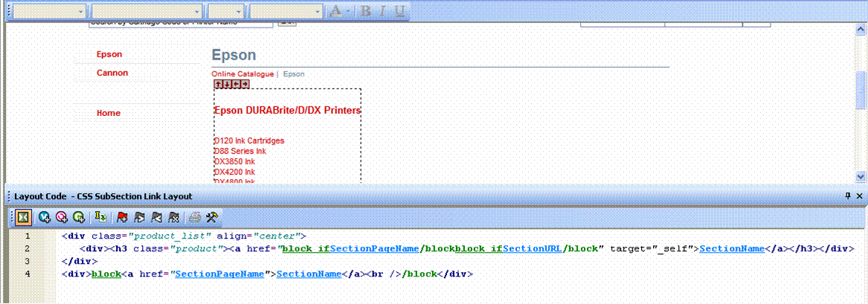The width and height of the screenshot is (868, 304).
Task: Toggle bold formatting in top toolbar
Action: point(366,11)
